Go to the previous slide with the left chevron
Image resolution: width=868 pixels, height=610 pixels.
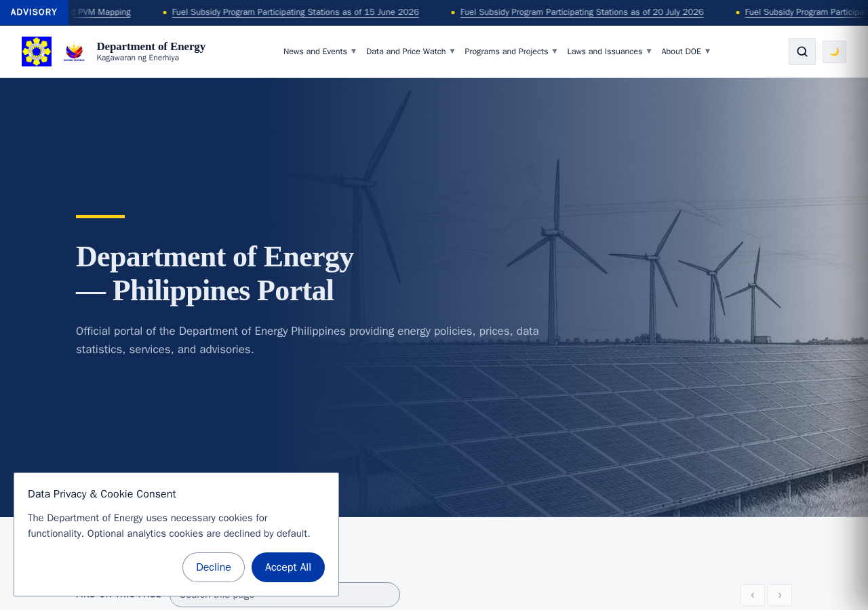[753, 595]
